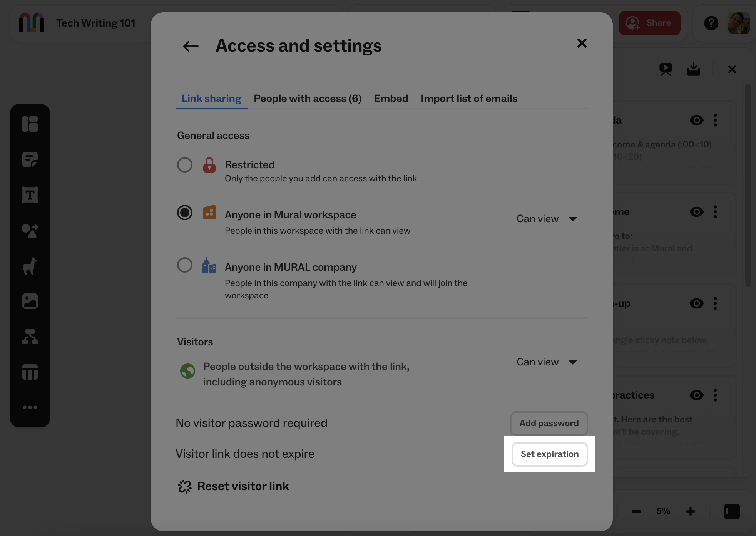756x536 pixels.
Task: Select the Restricted access radio button
Action: pyautogui.click(x=185, y=164)
